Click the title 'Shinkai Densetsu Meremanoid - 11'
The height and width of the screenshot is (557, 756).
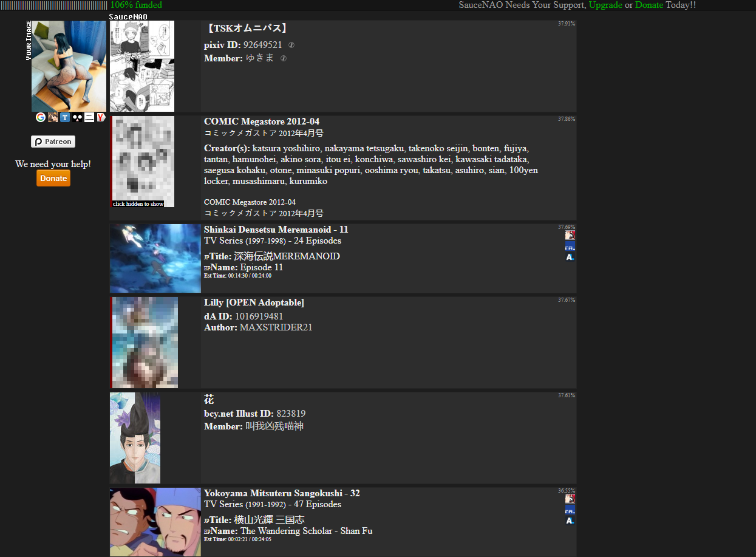click(276, 230)
